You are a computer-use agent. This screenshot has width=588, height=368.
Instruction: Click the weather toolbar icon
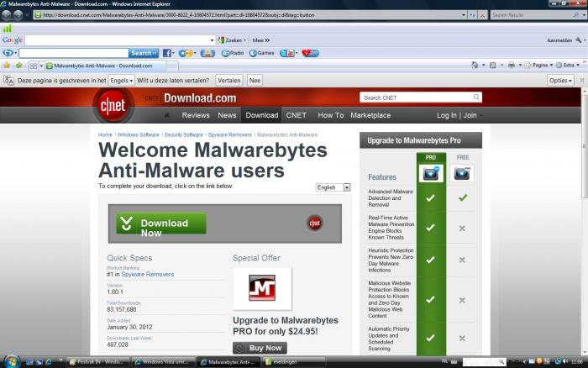(186, 53)
